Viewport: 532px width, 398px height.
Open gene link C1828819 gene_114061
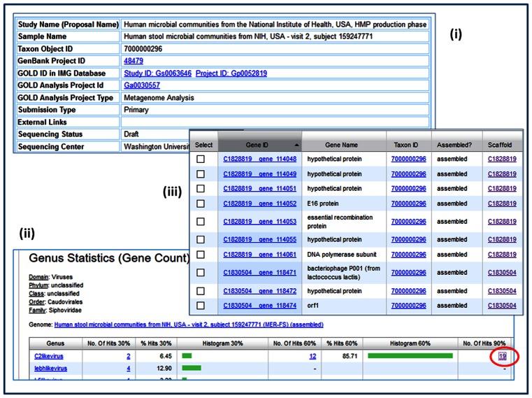(259, 255)
